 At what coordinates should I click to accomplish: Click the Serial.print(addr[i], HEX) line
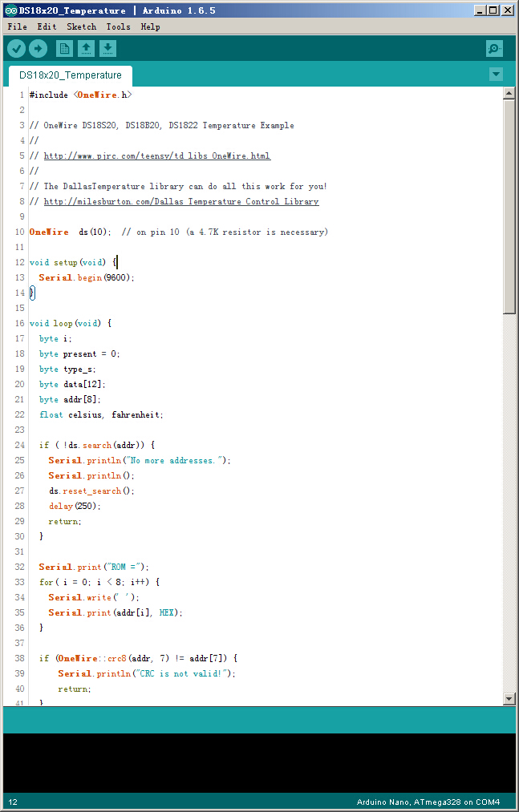pos(116,612)
